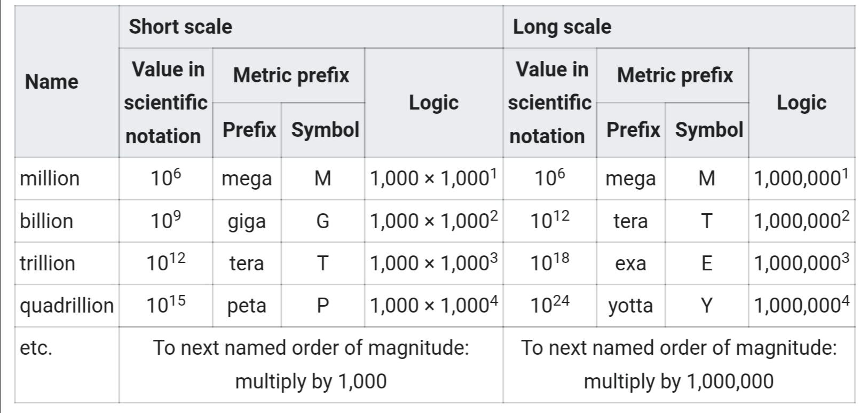This screenshot has width=868, height=413.
Task: Click the "Long scale" column header
Action: coord(562,27)
